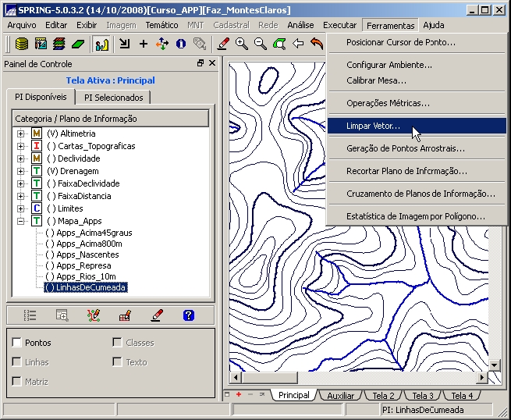
Task: Switch to the PI Selecionados tab
Action: (114, 98)
